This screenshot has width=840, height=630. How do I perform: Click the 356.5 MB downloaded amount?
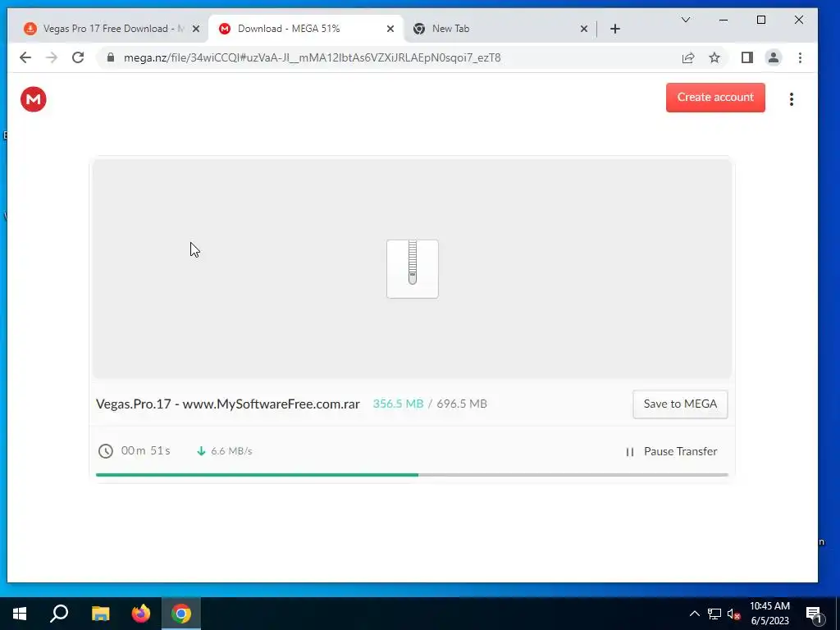398,404
